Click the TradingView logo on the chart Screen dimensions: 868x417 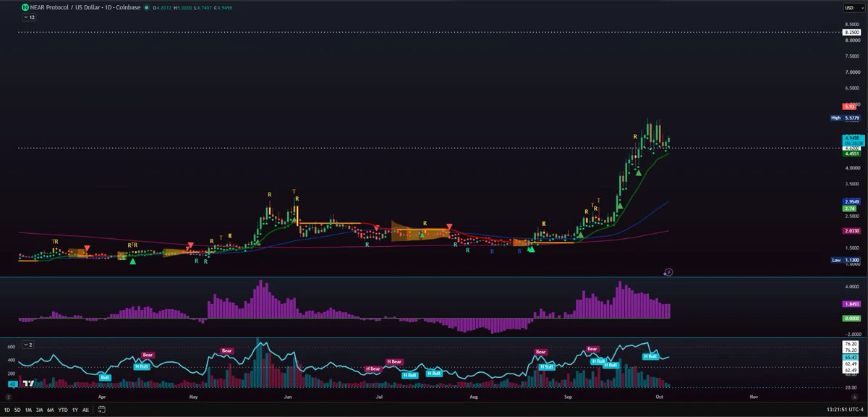pyautogui.click(x=29, y=384)
